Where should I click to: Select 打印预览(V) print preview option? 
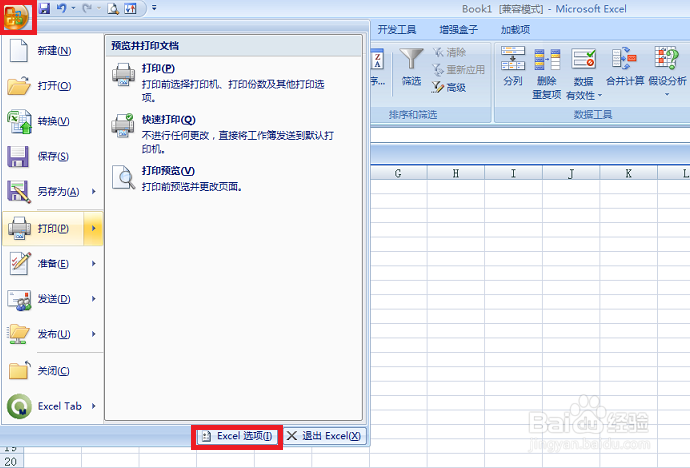[x=234, y=178]
